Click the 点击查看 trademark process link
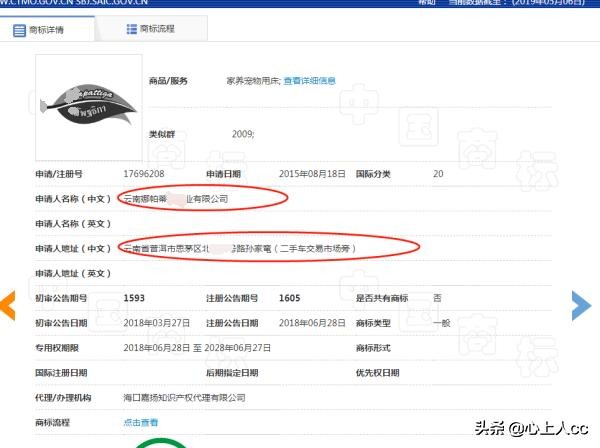The image size is (600, 448). coord(140,422)
